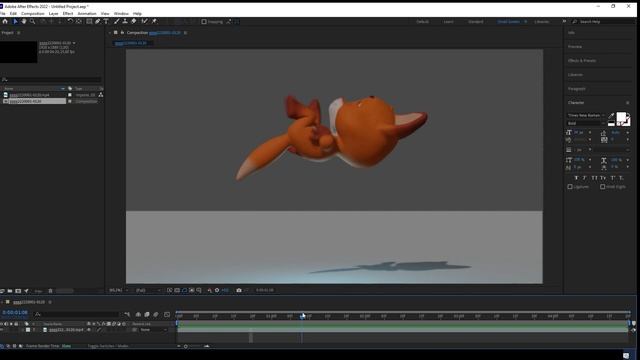
Task: Select the Clone Stamp tool
Action: coord(125,21)
